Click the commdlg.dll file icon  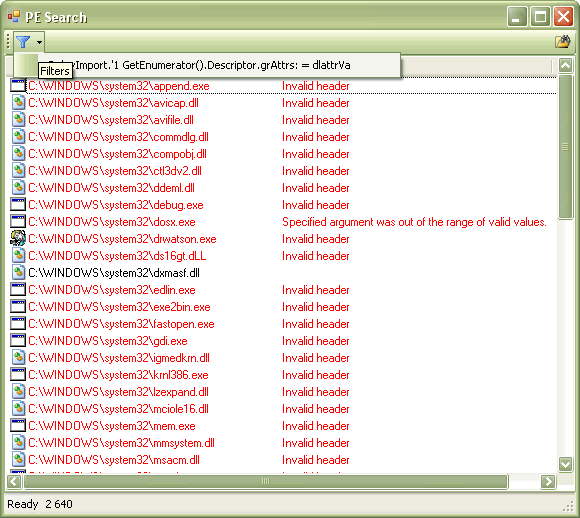[18, 137]
